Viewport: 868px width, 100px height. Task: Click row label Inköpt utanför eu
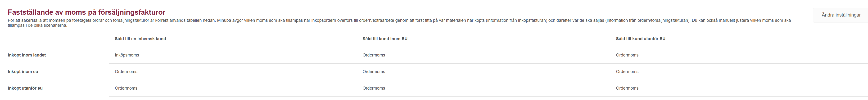pyautogui.click(x=25, y=88)
